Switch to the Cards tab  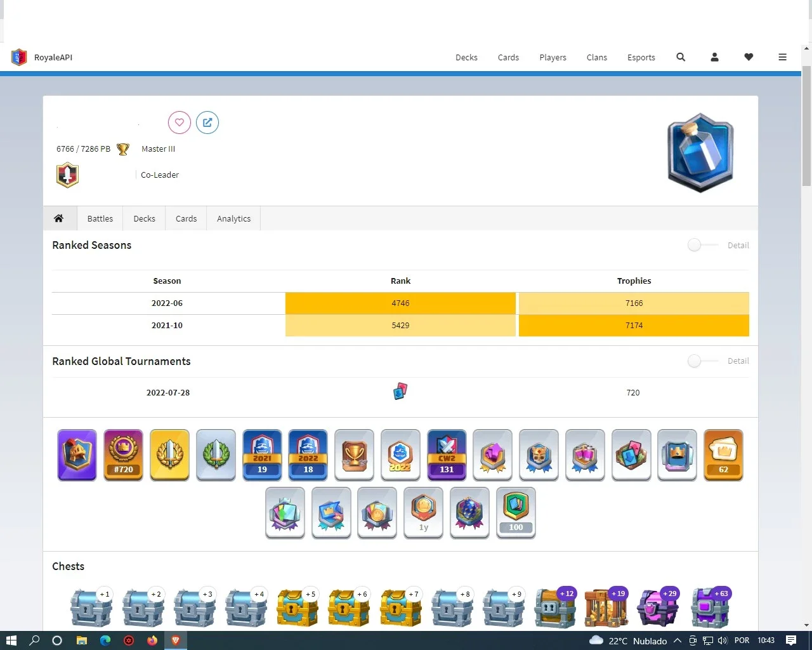(x=186, y=218)
